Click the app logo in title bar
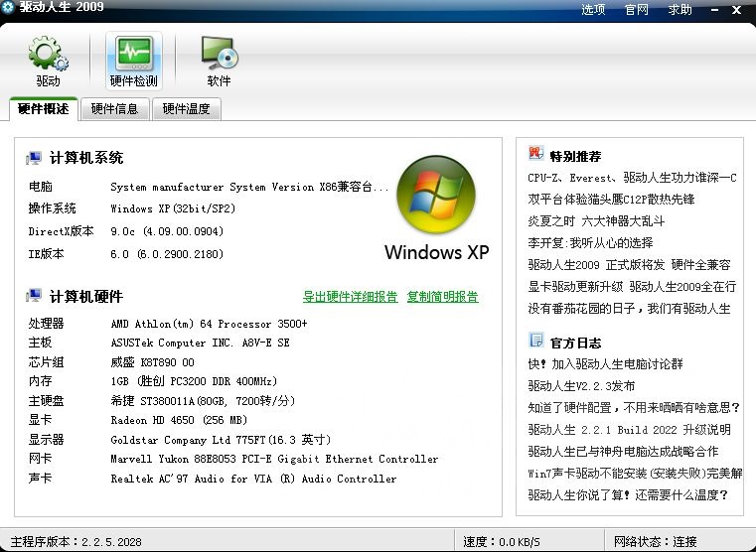 [x=8, y=7]
